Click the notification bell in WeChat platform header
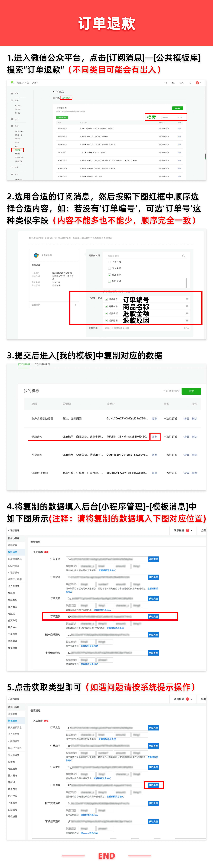 (x=190, y=83)
